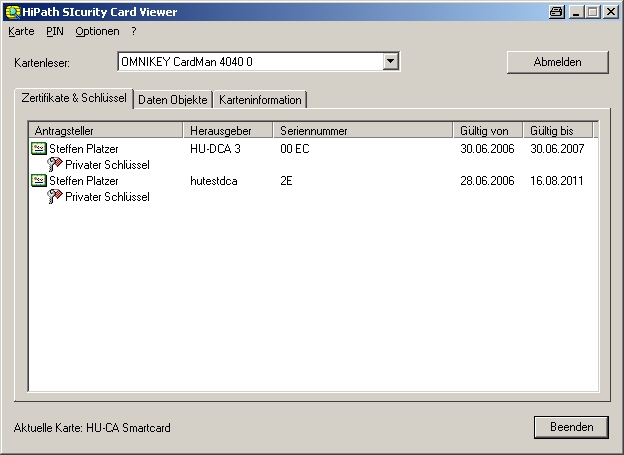624x455 pixels.
Task: Click the Beenden button
Action: click(x=571, y=427)
